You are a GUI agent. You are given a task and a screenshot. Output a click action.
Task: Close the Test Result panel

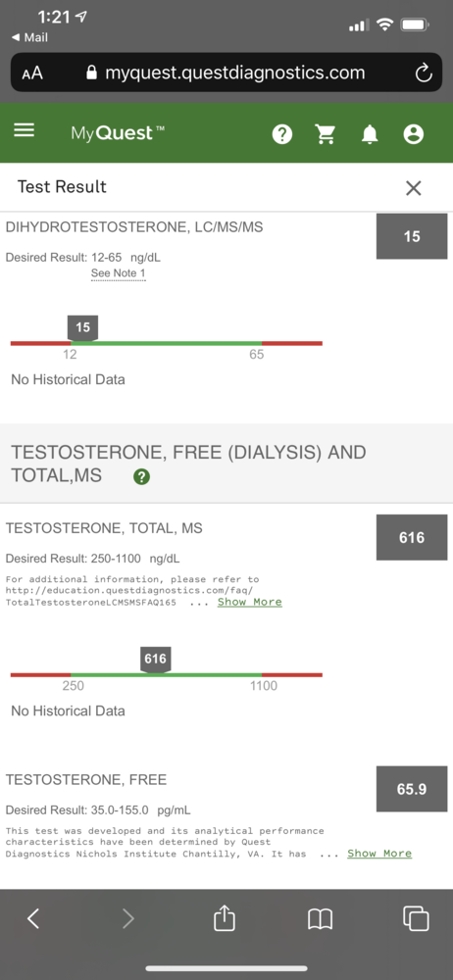[x=414, y=187]
